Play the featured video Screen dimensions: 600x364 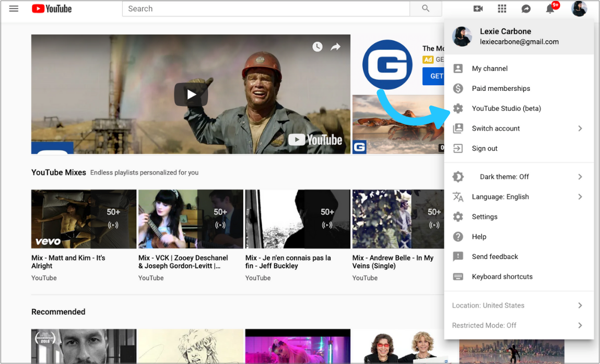191,94
